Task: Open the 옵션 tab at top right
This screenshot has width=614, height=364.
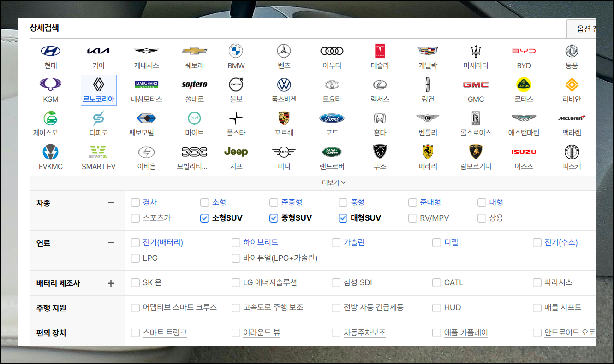Action: pos(582,29)
